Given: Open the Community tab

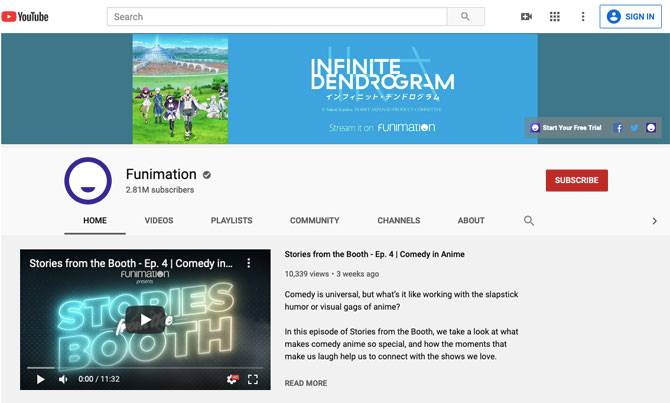Looking at the screenshot, I should (314, 221).
